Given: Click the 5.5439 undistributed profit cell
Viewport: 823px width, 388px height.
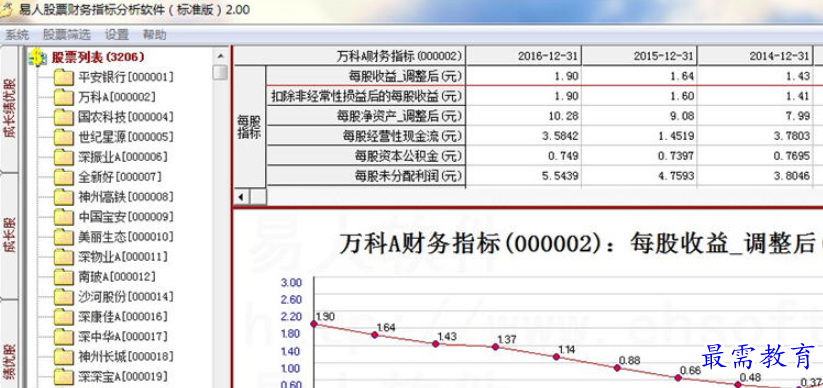Looking at the screenshot, I should [x=524, y=176].
